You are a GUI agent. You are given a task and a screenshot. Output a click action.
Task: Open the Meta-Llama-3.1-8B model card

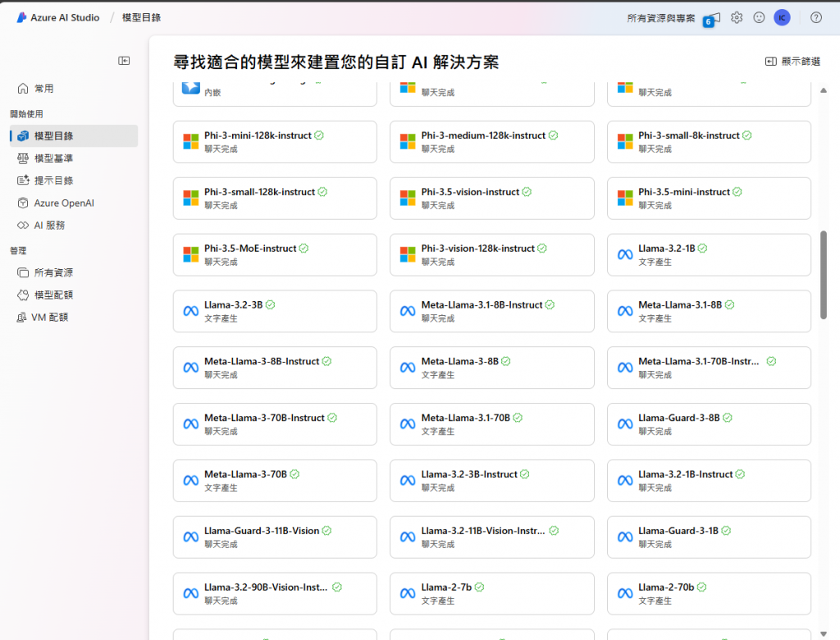[709, 312]
